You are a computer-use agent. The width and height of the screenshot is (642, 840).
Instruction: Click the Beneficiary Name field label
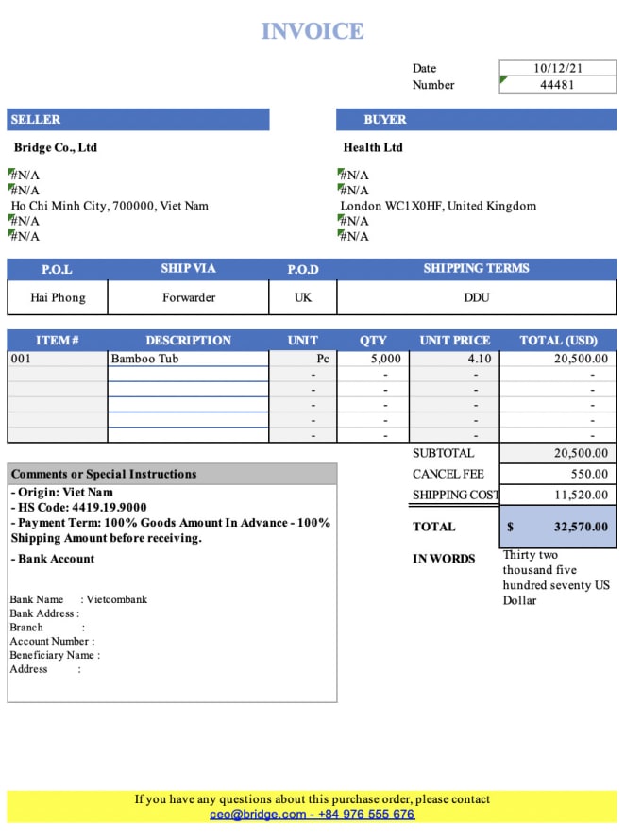[x=55, y=655]
